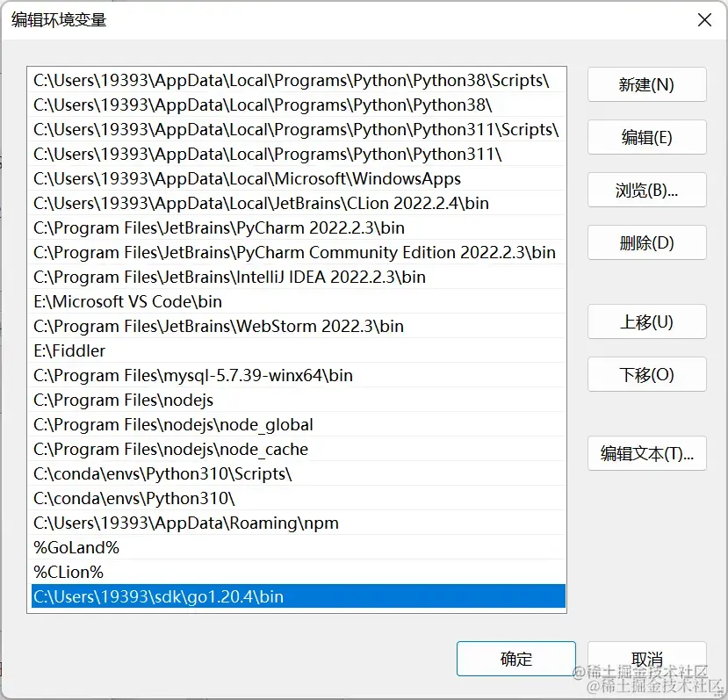Select the IntelliJ IDEA 2022.2.3\bin entry
Viewport: 728px width, 700px height.
[297, 278]
